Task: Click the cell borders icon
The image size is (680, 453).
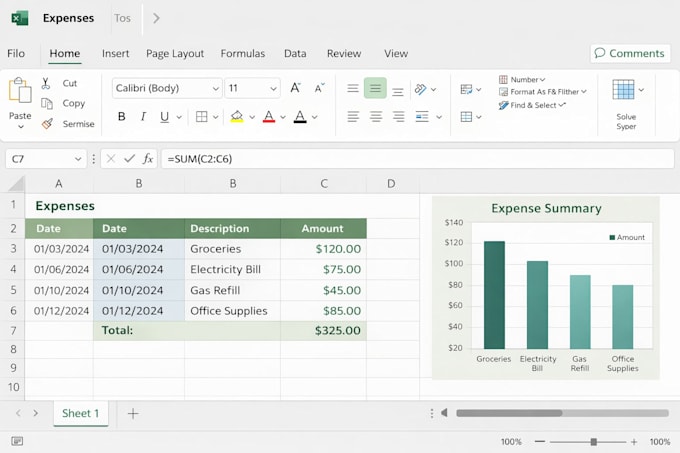Action: tap(202, 117)
